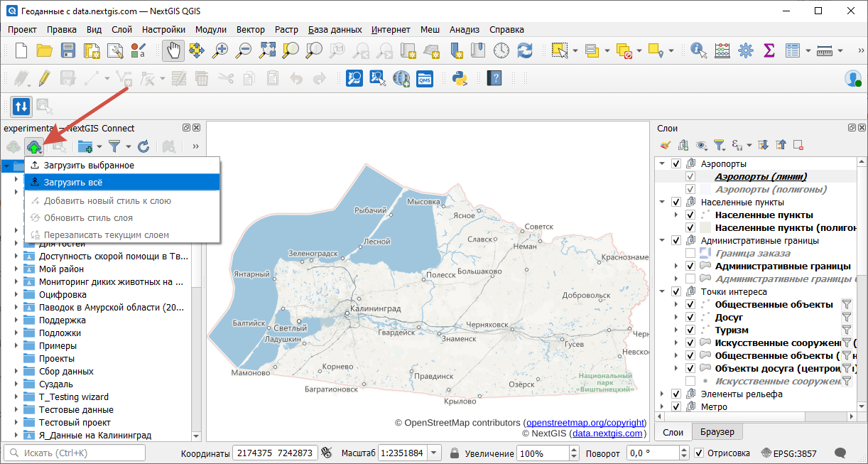
Task: Open the field calculator abacus icon
Action: (722, 50)
